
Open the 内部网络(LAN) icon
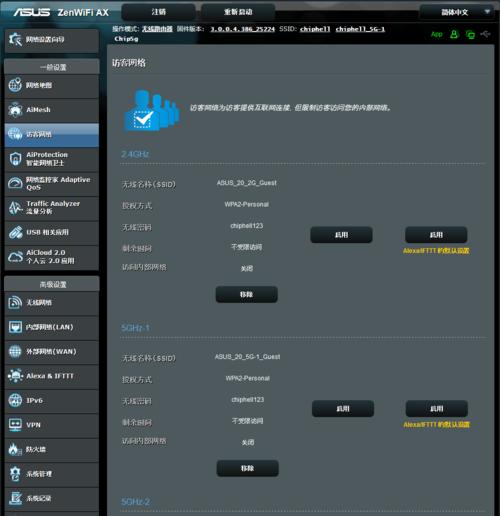point(15,327)
